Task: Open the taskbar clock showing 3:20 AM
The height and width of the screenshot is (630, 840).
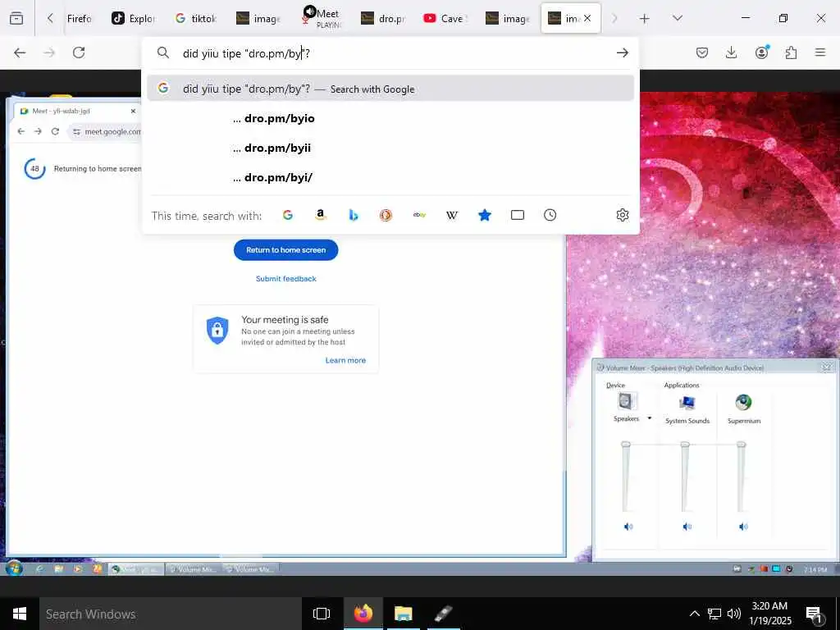Action: (x=769, y=614)
